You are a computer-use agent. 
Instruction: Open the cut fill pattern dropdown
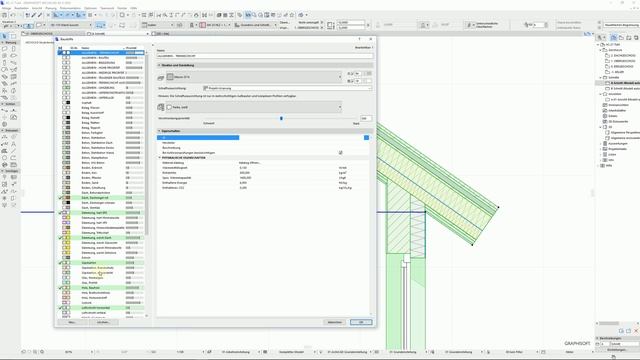pos(254,77)
